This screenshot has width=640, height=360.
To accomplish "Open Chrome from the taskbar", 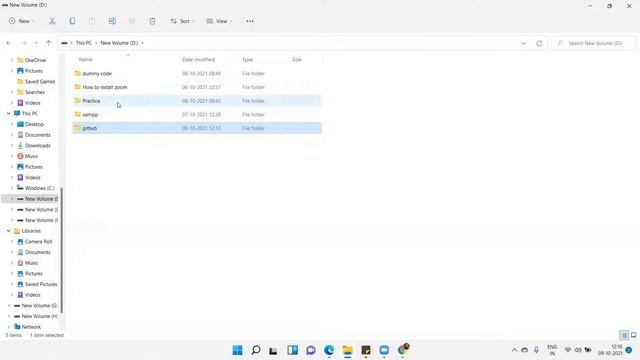I will coord(403,350).
